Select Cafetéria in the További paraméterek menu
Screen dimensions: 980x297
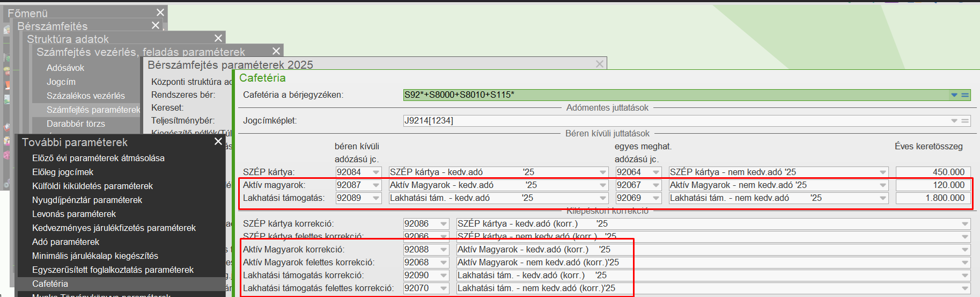pyautogui.click(x=50, y=284)
